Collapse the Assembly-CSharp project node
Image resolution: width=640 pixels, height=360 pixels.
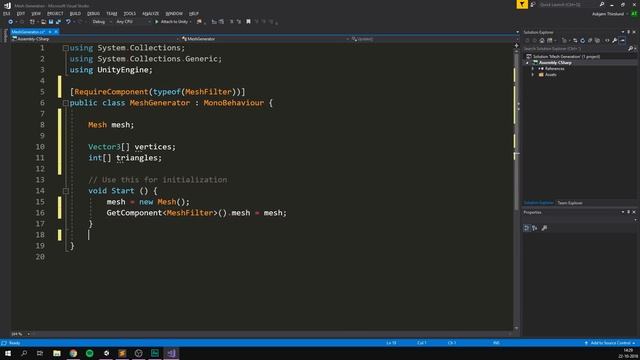click(527, 63)
